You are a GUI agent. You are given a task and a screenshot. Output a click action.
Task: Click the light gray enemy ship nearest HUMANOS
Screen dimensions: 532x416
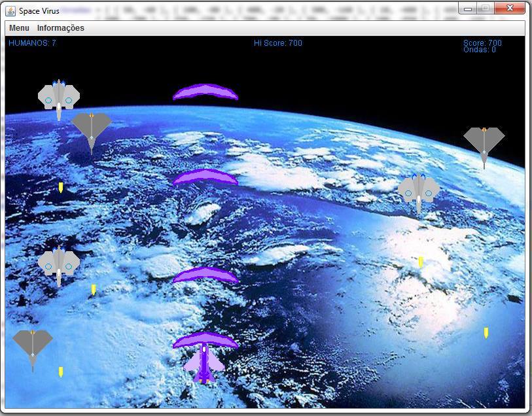59,97
